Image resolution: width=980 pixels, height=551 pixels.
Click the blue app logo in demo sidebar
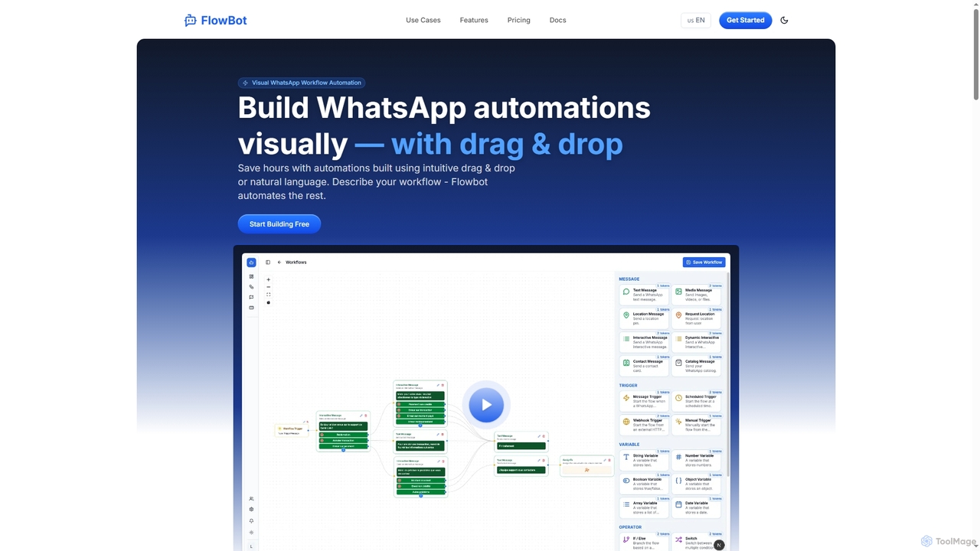point(251,262)
